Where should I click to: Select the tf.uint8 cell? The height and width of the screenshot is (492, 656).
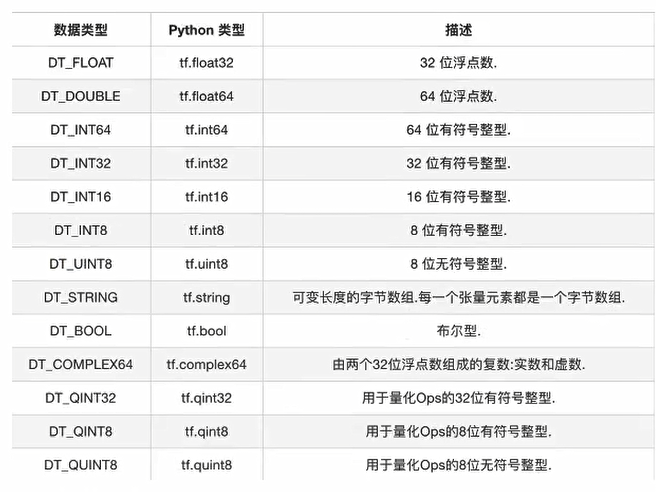pyautogui.click(x=207, y=264)
